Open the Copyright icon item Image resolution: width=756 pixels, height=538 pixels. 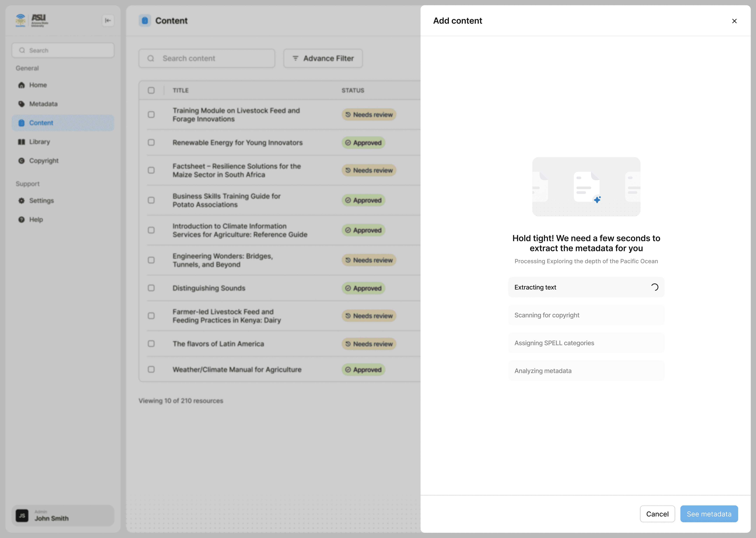pyautogui.click(x=22, y=161)
